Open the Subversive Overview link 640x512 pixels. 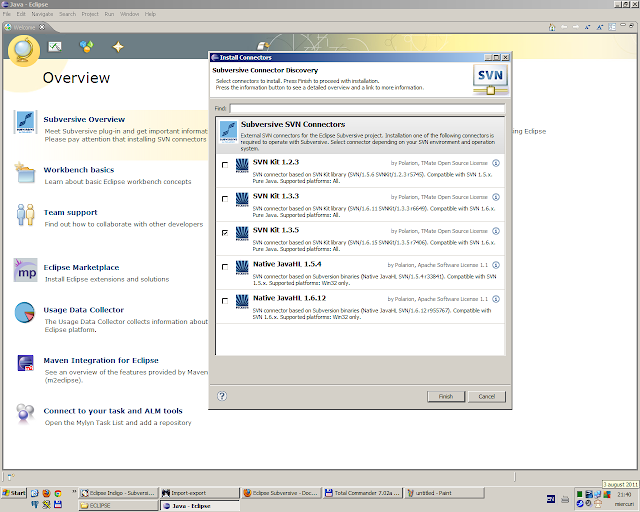click(x=84, y=119)
